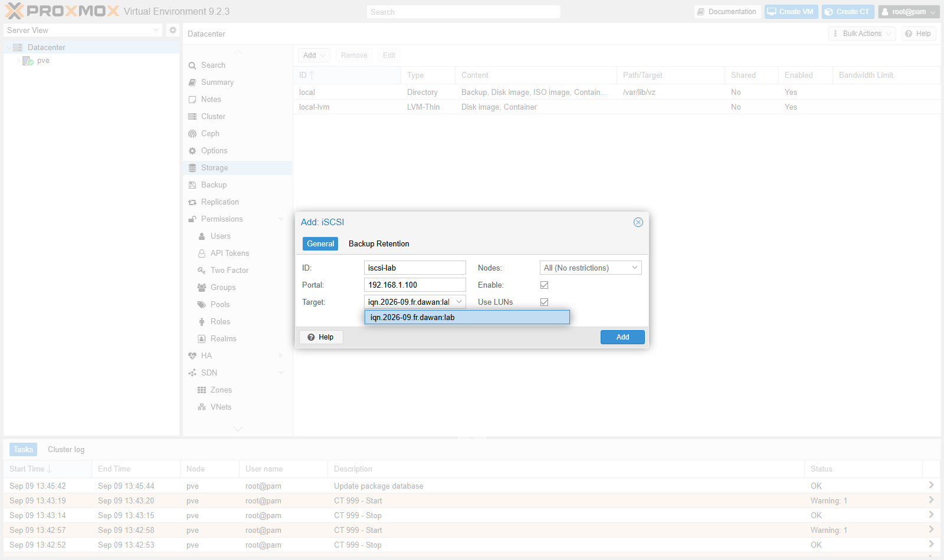This screenshot has width=944, height=560.
Task: Open the Summary section icon
Action: [192, 83]
